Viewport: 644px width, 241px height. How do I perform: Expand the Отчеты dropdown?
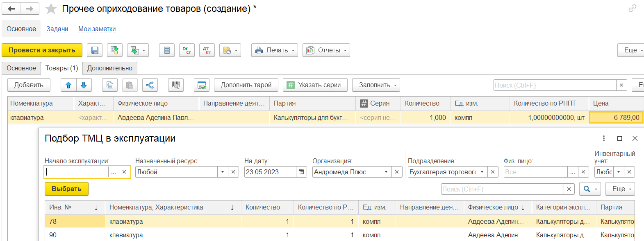tap(326, 50)
